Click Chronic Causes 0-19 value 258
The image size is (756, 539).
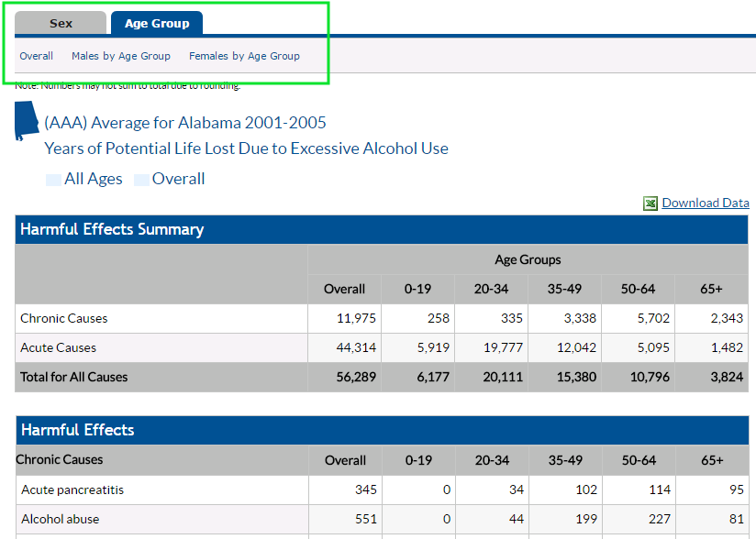439,318
